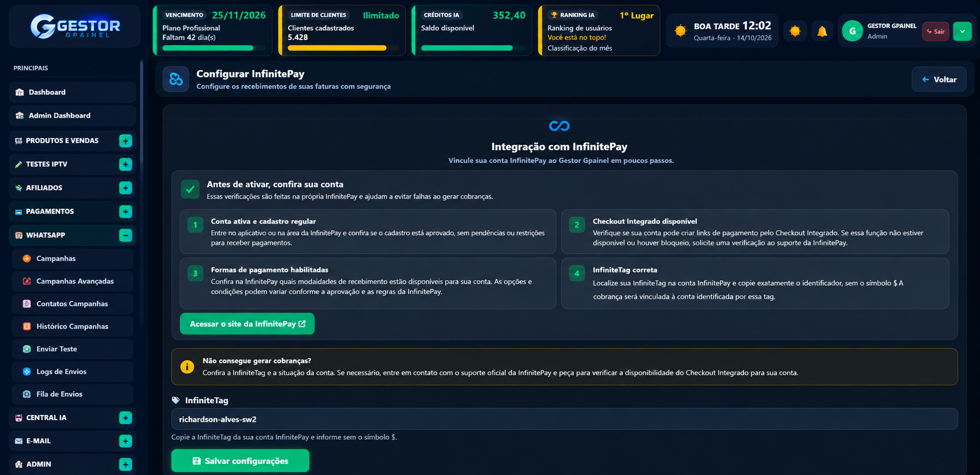Image resolution: width=980 pixels, height=475 pixels.
Task: Click the Vencimento plan progress bar
Action: point(214,48)
